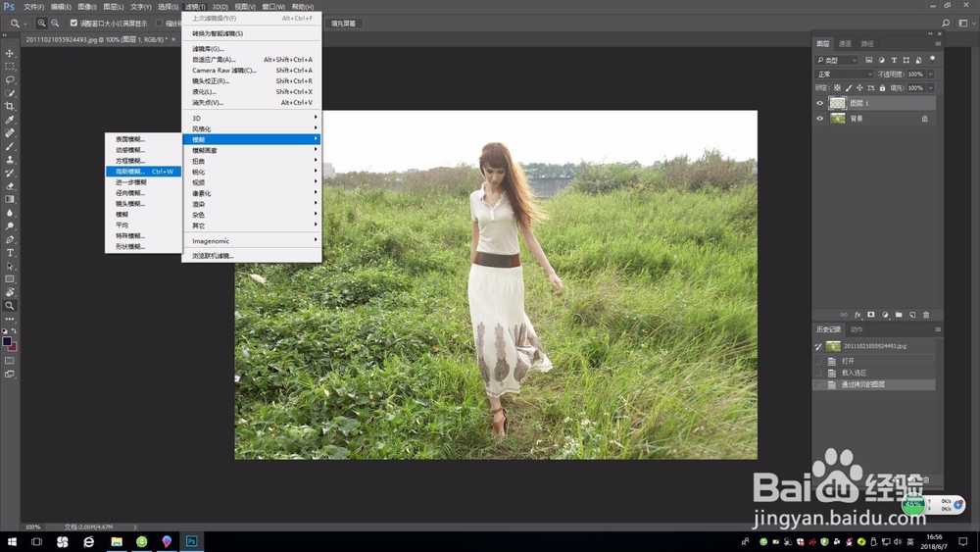
Task: Toggle layer filtering switch
Action: click(932, 60)
